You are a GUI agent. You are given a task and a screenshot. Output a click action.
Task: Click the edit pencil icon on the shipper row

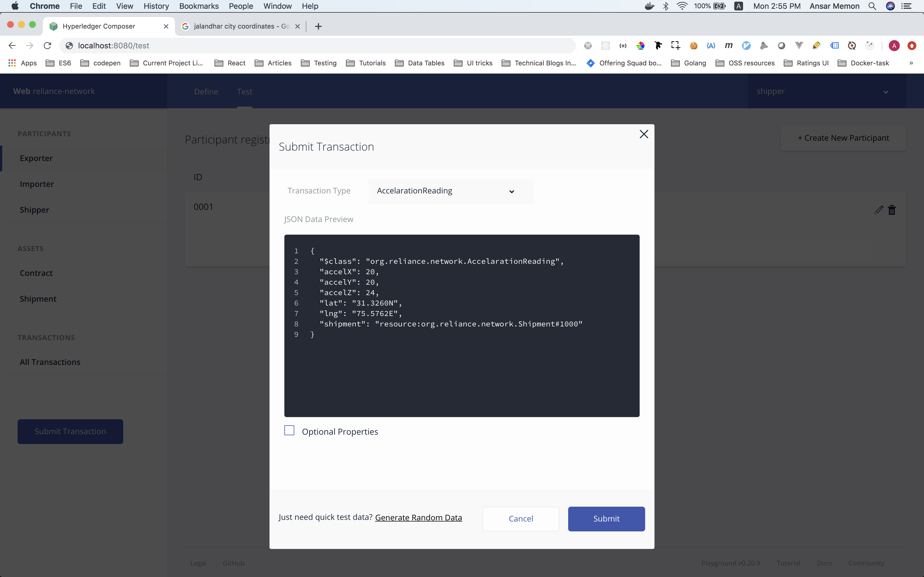879,210
